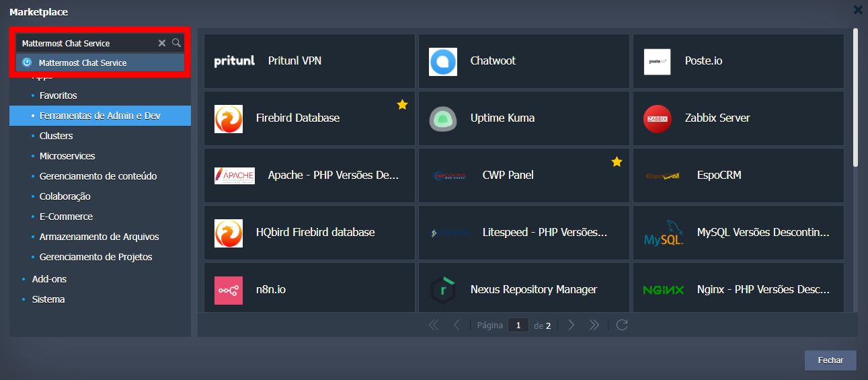Open the Chatwoot app name
This screenshot has width=868, height=380.
coord(493,61)
